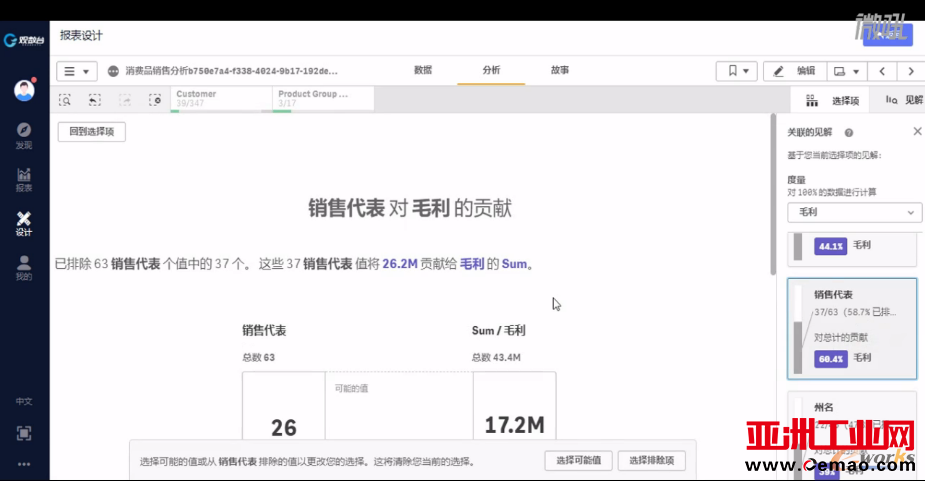Select the 44.1% 毛利 insight card
The image size is (925, 481).
[852, 249]
